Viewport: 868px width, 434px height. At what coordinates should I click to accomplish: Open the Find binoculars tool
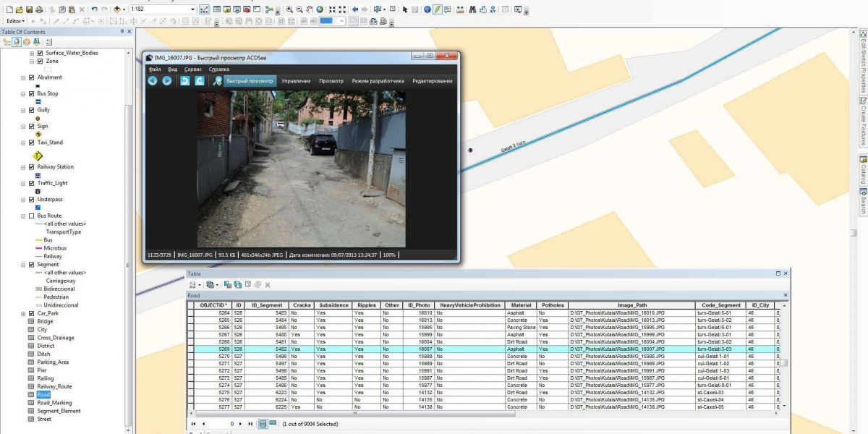[x=472, y=9]
